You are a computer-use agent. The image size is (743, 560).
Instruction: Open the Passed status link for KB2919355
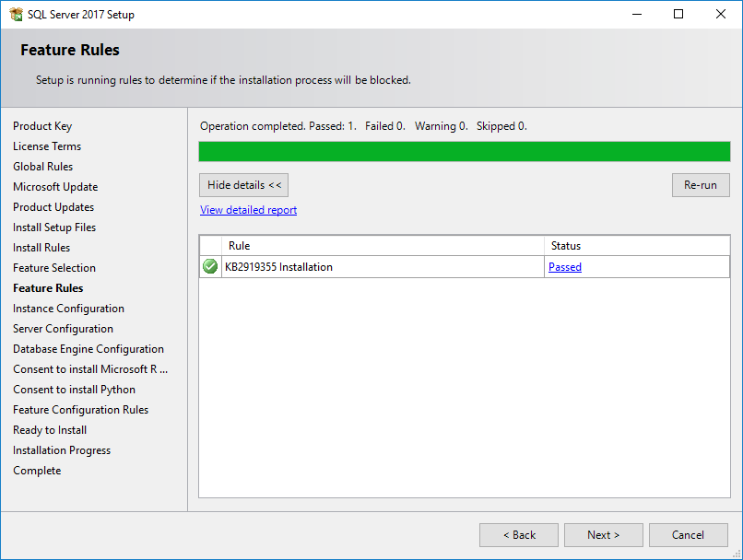565,266
